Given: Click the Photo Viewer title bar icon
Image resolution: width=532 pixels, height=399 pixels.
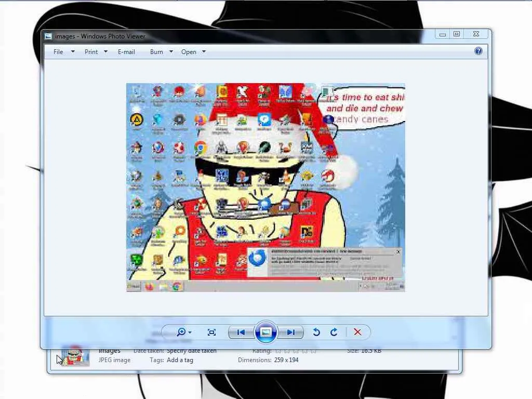Looking at the screenshot, I should [48, 36].
